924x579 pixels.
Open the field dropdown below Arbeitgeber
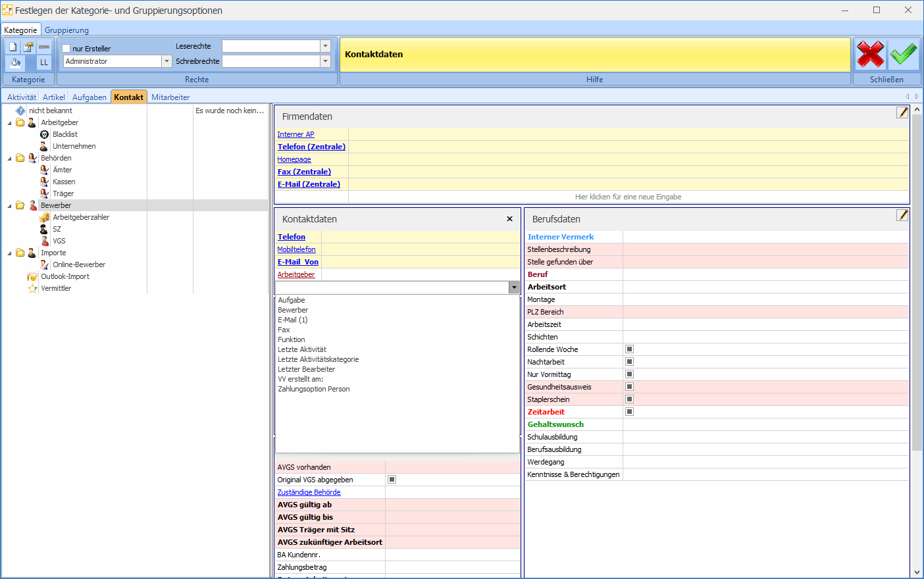pos(514,288)
